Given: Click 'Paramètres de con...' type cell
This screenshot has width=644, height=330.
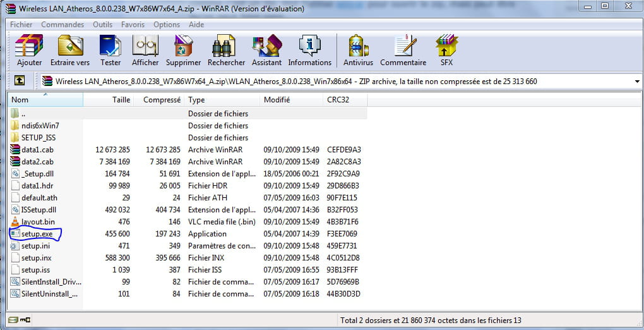Looking at the screenshot, I should [222, 246].
